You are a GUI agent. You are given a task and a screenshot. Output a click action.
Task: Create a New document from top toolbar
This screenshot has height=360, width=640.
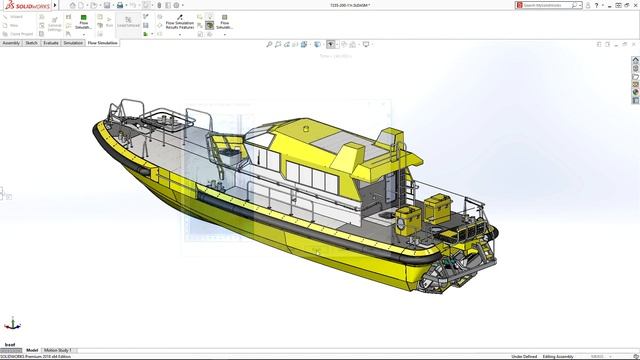81,5
